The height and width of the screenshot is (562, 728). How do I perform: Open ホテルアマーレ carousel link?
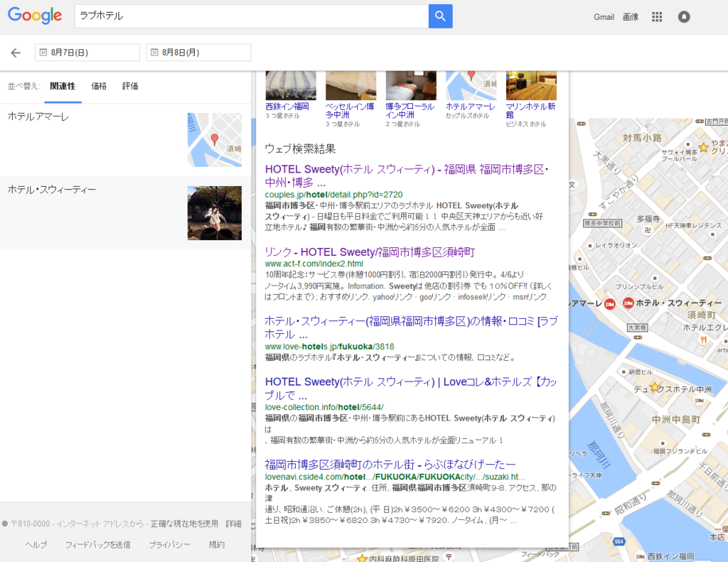[471, 107]
